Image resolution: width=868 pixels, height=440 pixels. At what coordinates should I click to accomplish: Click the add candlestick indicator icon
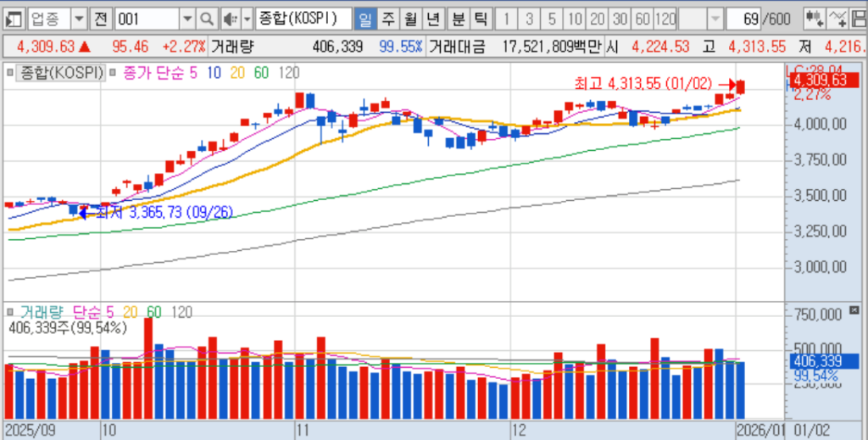(815, 19)
